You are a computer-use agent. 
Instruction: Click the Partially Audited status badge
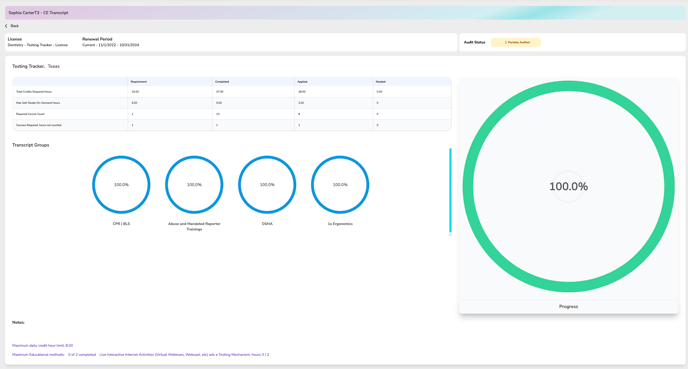coord(516,42)
